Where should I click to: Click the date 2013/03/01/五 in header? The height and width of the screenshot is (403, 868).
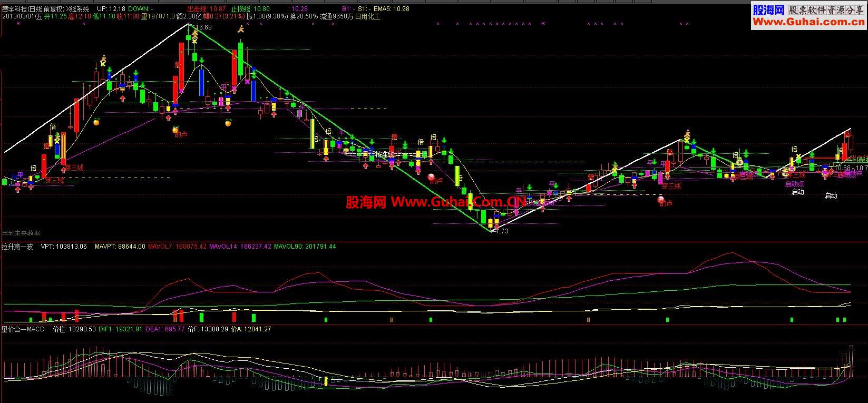[x=22, y=16]
